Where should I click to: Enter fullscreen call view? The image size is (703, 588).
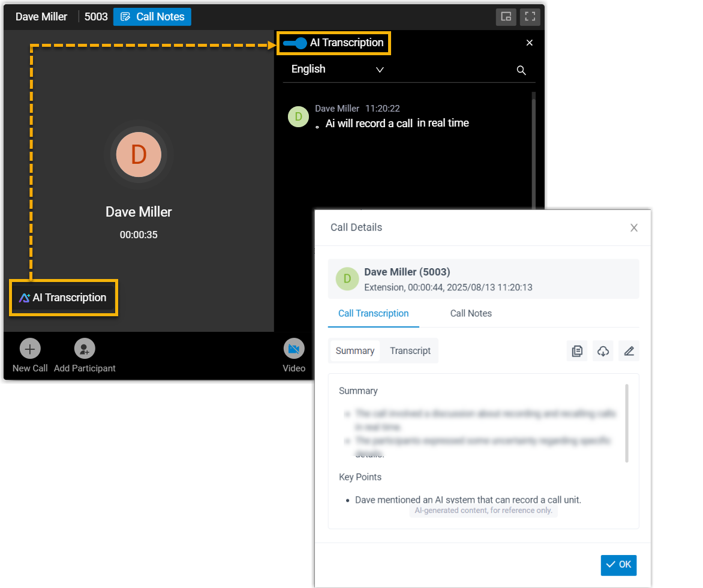(x=530, y=17)
